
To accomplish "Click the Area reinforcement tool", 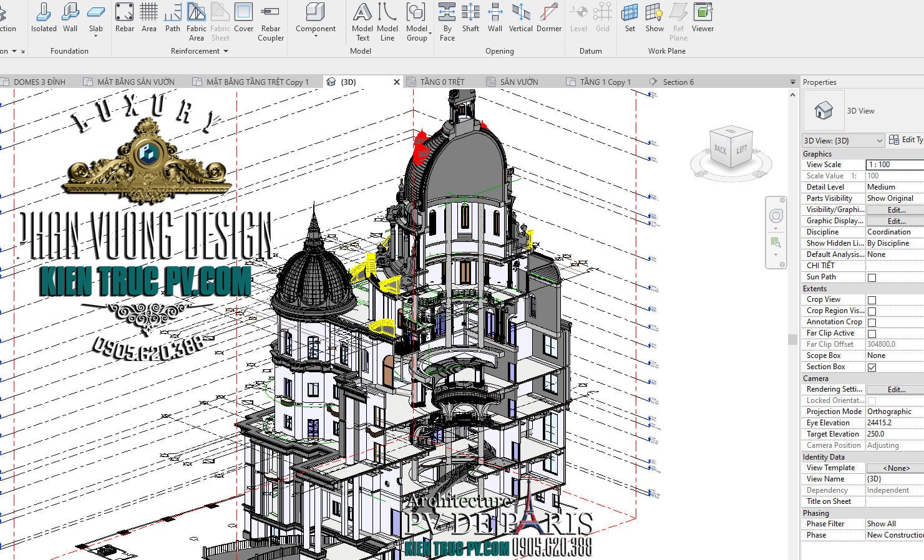I will coord(149,18).
